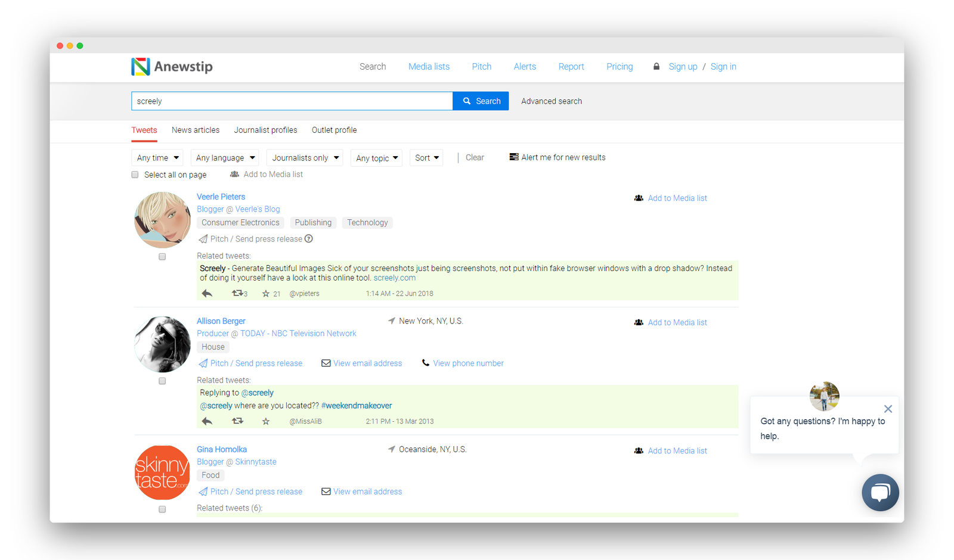954x560 pixels.
Task: Tick the Select all on page checkbox
Action: tap(135, 175)
